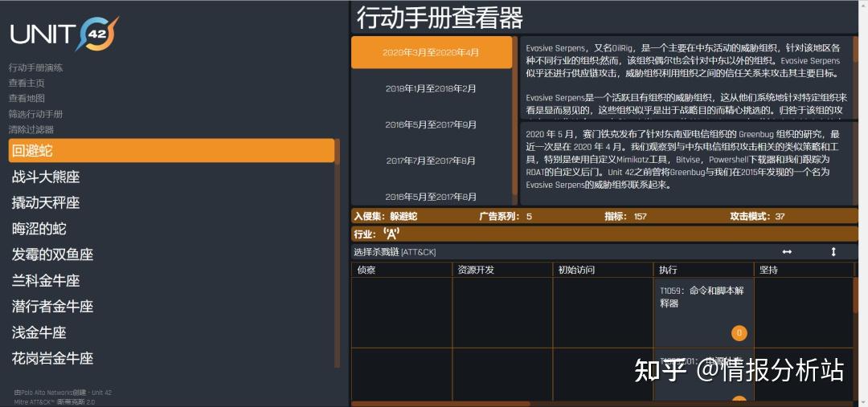
Task: Select the 回避蛇 playbook
Action: pyautogui.click(x=171, y=150)
